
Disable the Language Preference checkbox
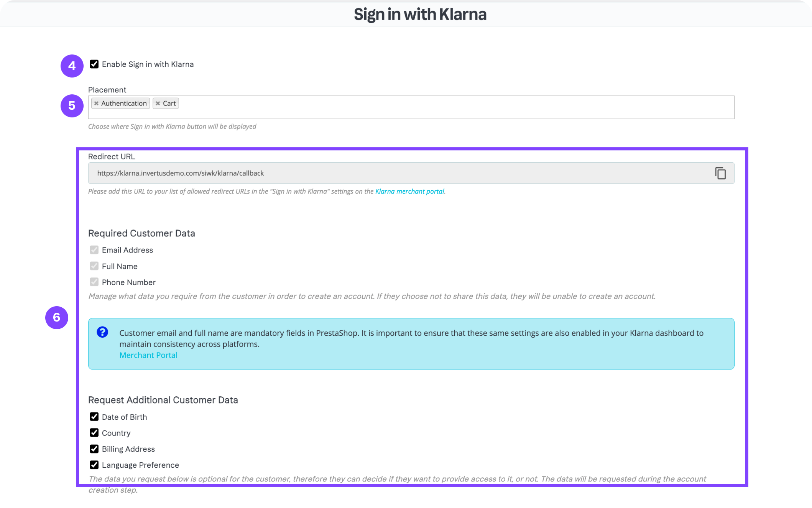(x=94, y=465)
